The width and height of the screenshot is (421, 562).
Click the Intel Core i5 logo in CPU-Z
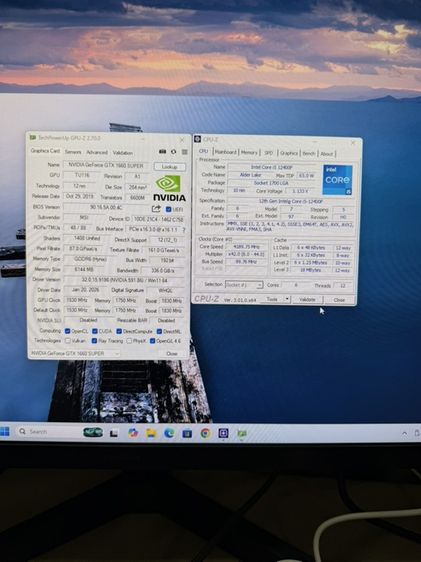click(x=337, y=180)
